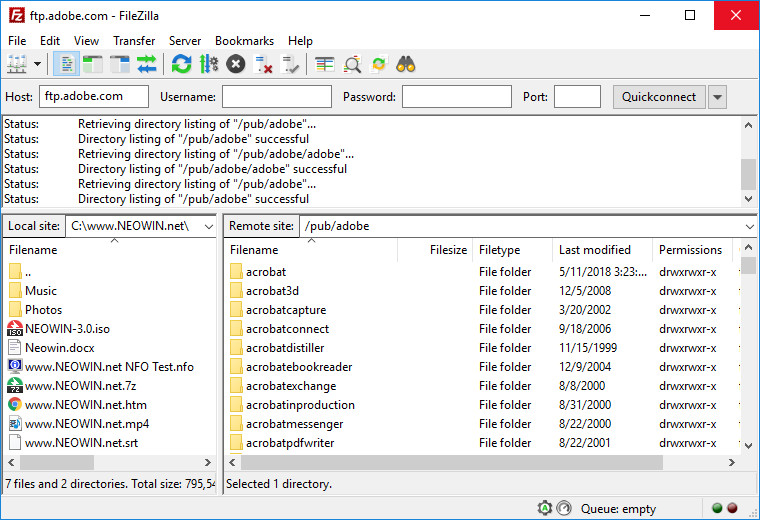This screenshot has height=520, width=760.
Task: Select the acrobat remote folder
Action: (x=483, y=272)
